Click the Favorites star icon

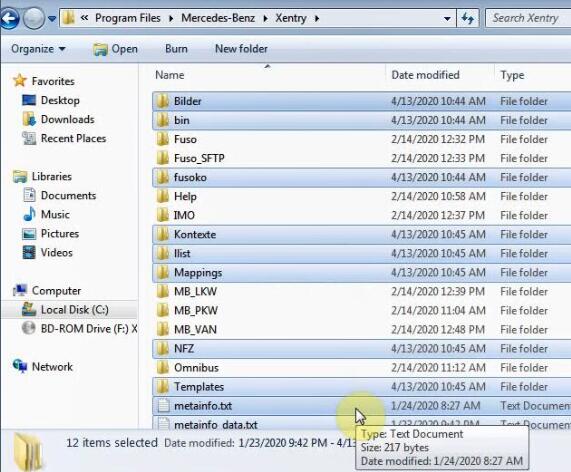20,81
